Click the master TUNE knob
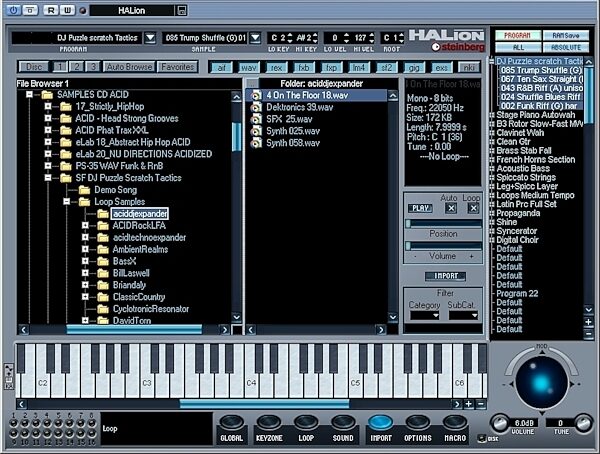The width and height of the screenshot is (600, 454). coord(584,423)
